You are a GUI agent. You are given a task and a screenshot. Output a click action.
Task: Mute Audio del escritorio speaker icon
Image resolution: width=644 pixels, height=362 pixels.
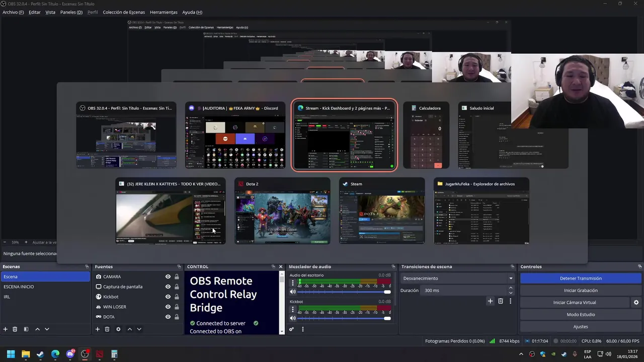click(x=293, y=292)
